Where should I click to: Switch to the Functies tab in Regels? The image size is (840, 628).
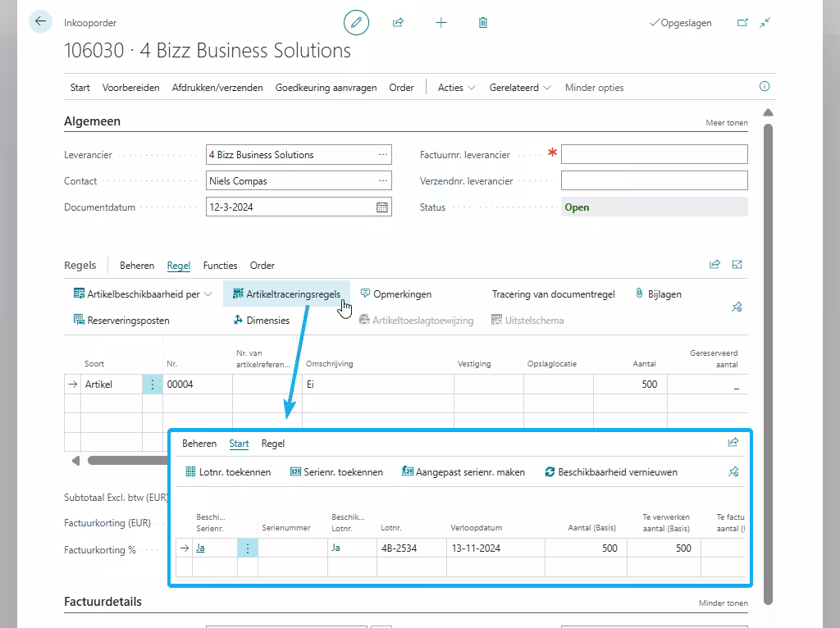(220, 266)
